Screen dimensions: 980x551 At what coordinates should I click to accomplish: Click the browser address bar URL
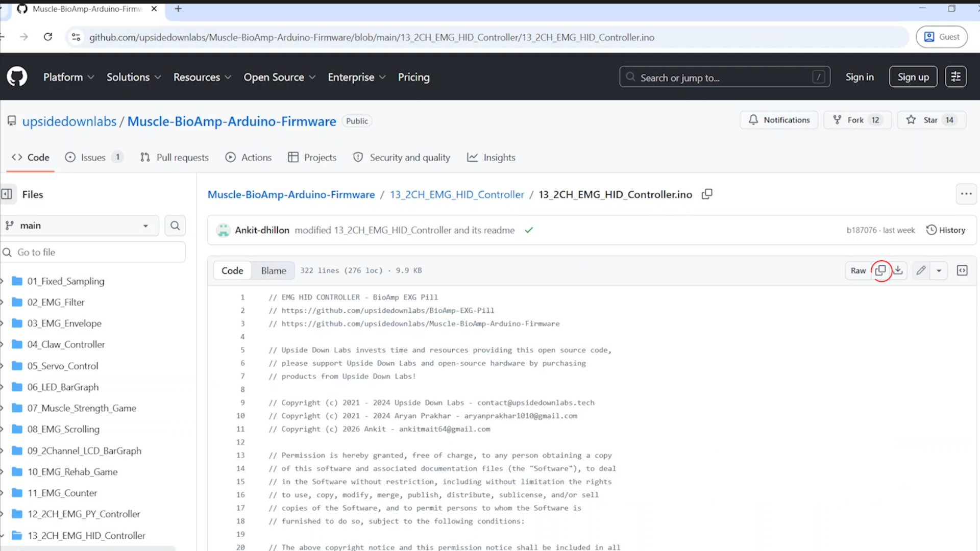(x=372, y=37)
